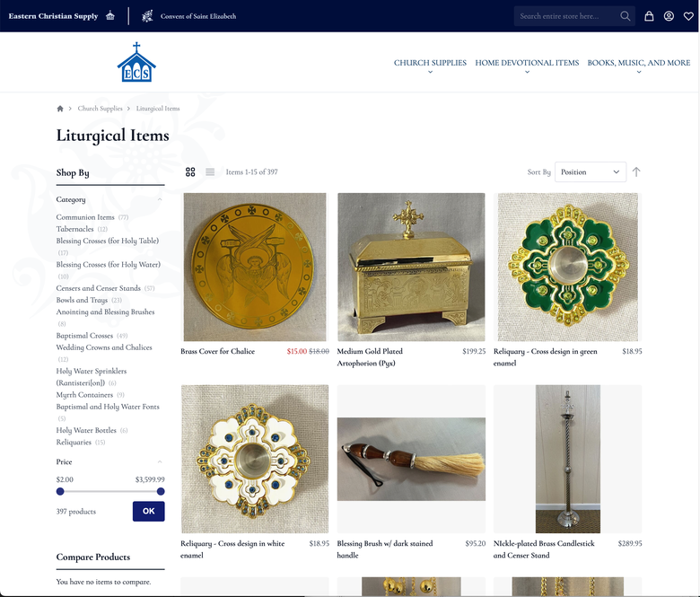This screenshot has height=597, width=700.
Task: Click the ascending sort direction arrow
Action: pos(636,171)
